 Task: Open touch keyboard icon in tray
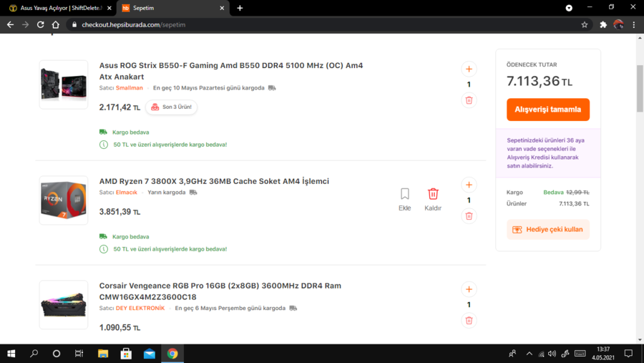click(580, 354)
